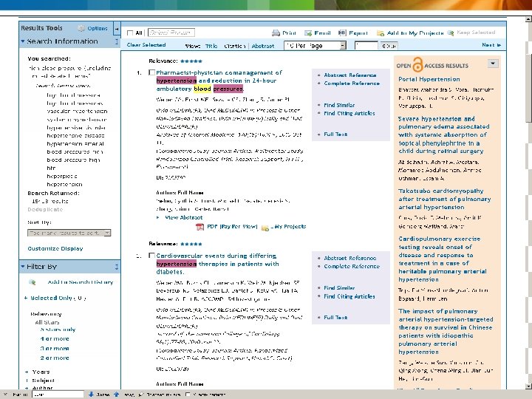Image resolution: width=532 pixels, height=399 pixels.
Task: Open the Takotsubo cardiomyopathy open access article
Action: click(445, 199)
